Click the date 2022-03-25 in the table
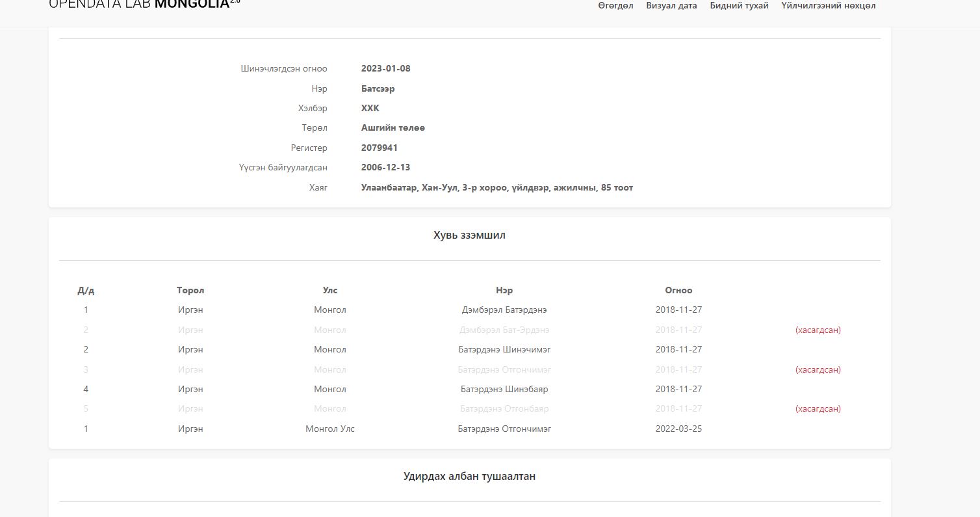 678,429
